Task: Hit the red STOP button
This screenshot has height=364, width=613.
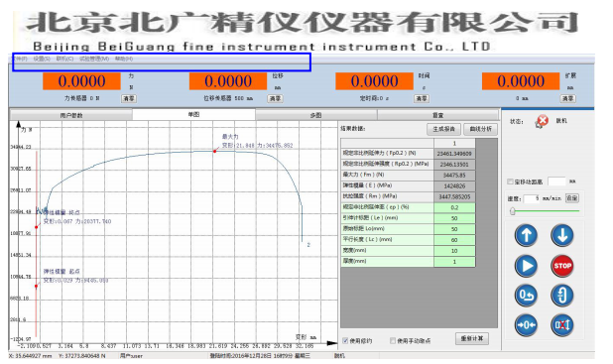Action: click(562, 266)
